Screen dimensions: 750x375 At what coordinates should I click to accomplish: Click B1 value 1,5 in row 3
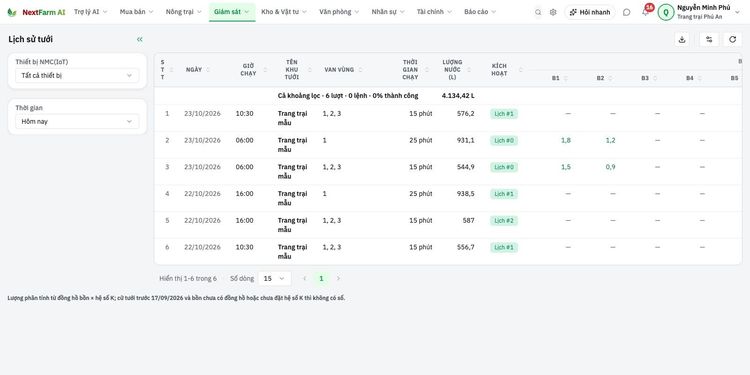click(566, 167)
